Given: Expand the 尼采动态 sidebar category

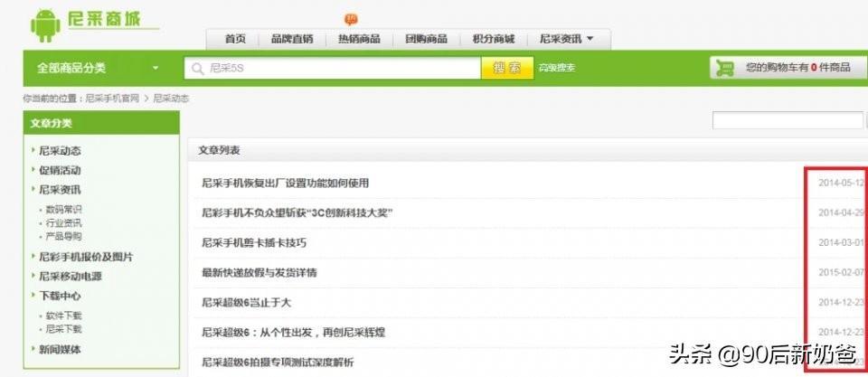Looking at the screenshot, I should [60, 151].
